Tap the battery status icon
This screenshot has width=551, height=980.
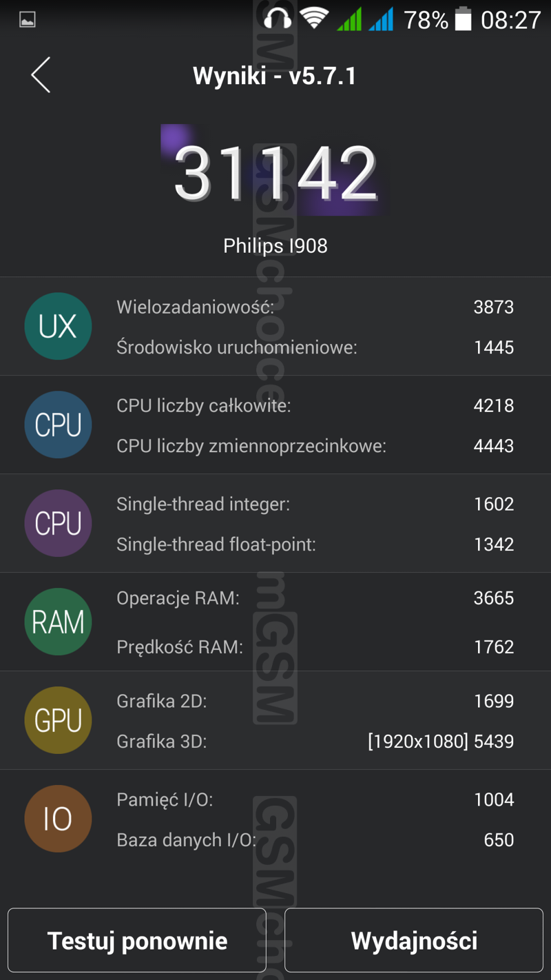(464, 19)
